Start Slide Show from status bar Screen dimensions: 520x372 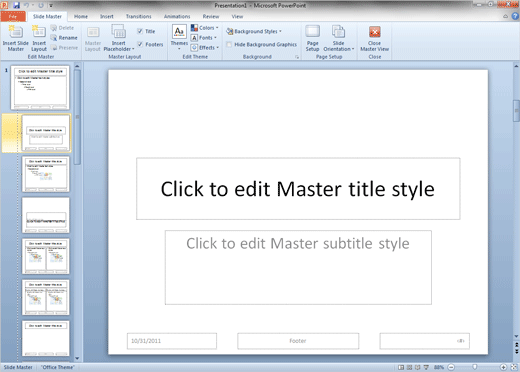point(426,367)
